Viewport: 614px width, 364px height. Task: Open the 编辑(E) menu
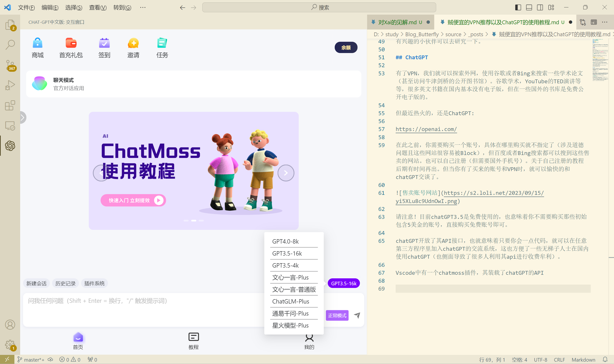click(50, 8)
